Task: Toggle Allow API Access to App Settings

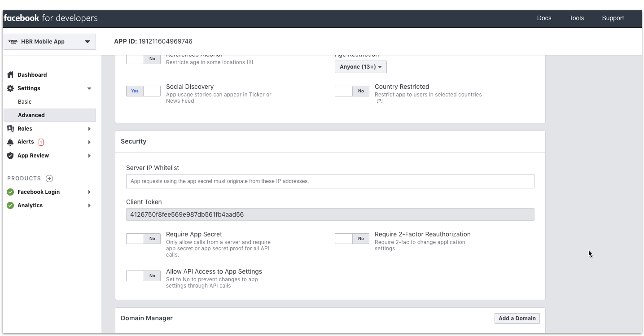Action: pyautogui.click(x=143, y=276)
